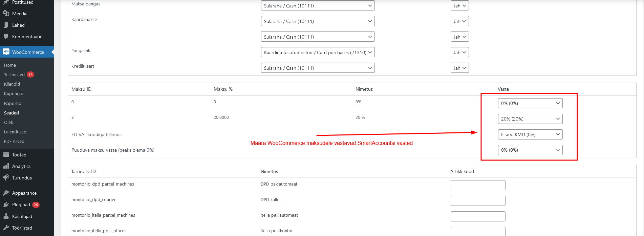The width and height of the screenshot is (644, 236).
Task: Go to the Seaded settings page
Action: pyautogui.click(x=12, y=113)
